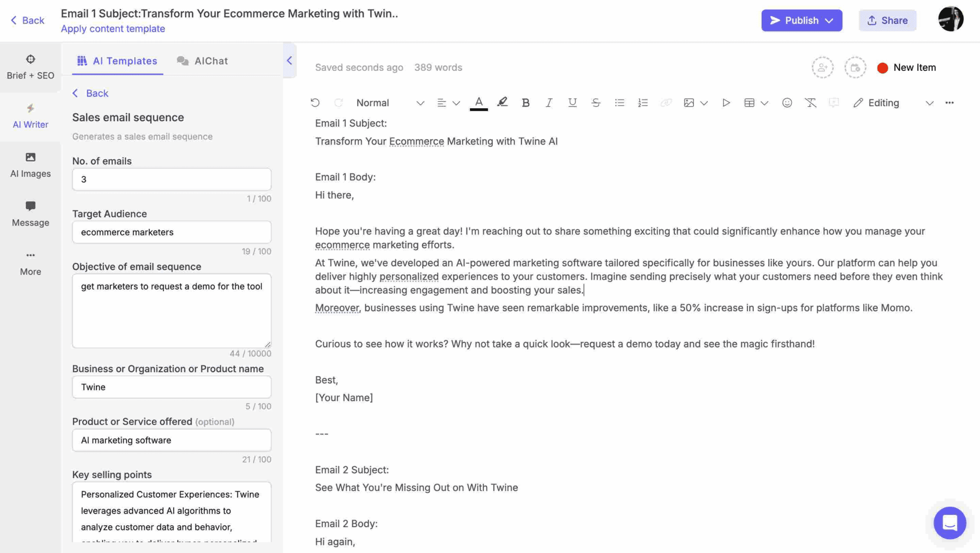
Task: Open AI Images from the left sidebar
Action: (30, 165)
